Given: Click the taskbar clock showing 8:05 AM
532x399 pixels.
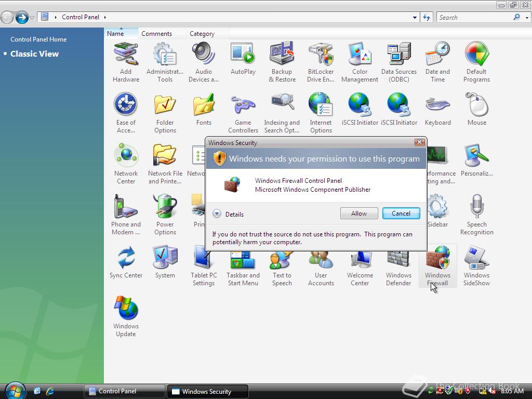Looking at the screenshot, I should tap(512, 391).
